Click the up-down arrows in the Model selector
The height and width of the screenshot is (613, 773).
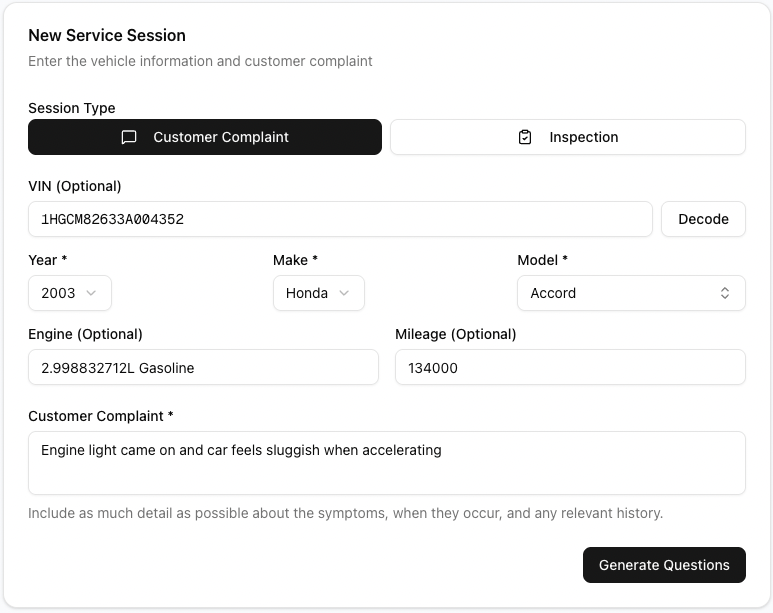click(x=725, y=293)
